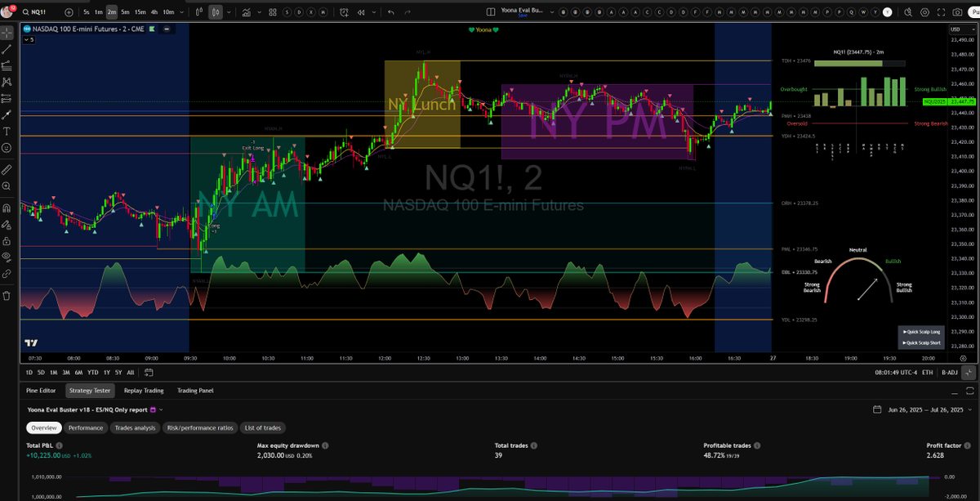Switch to the Replay Trading tab
The width and height of the screenshot is (980, 501).
click(144, 391)
